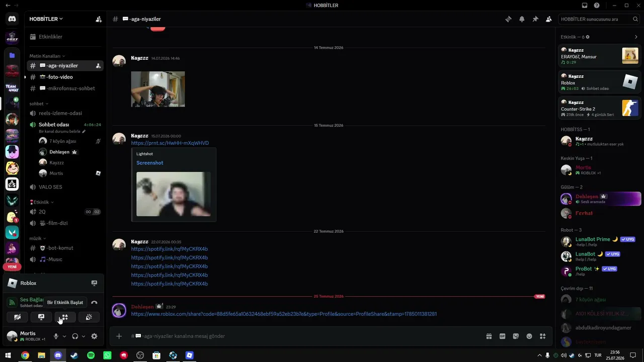Show pinned messages

click(x=535, y=19)
